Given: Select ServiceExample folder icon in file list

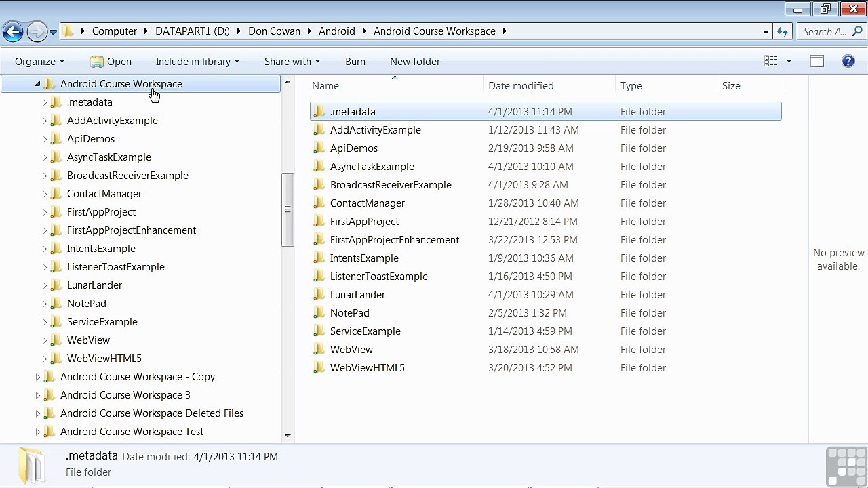Looking at the screenshot, I should coord(319,331).
